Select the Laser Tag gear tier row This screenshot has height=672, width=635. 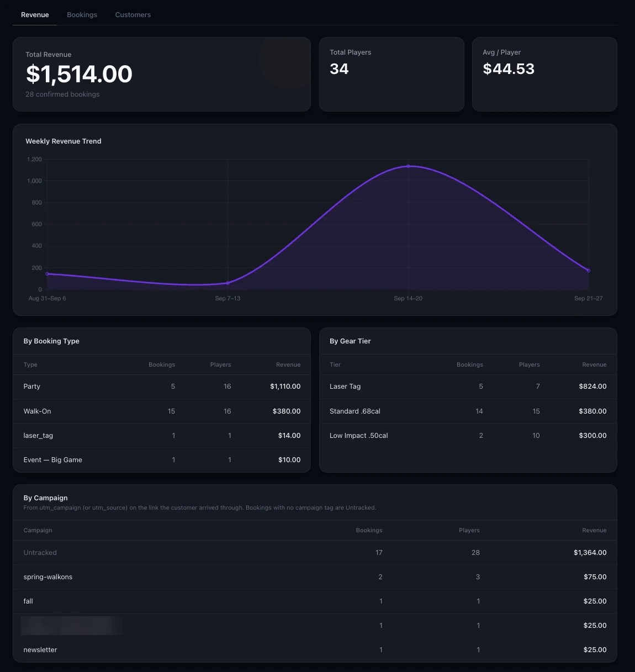pos(468,387)
